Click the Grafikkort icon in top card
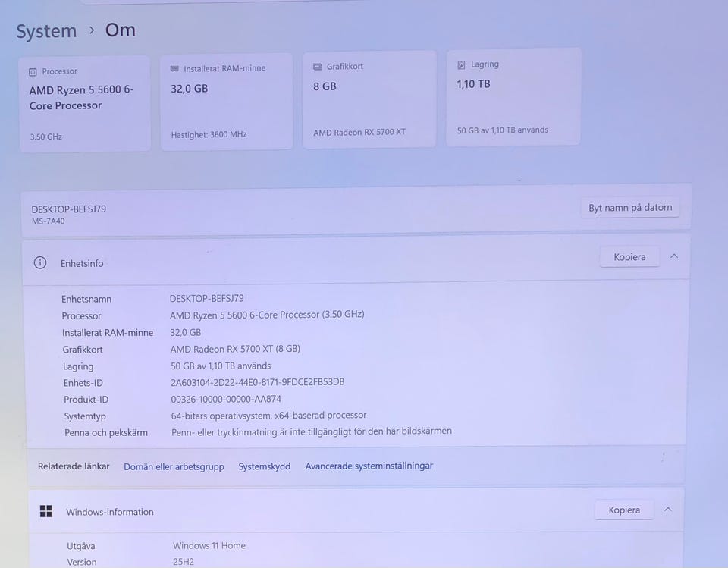This screenshot has height=568, width=728. click(318, 67)
